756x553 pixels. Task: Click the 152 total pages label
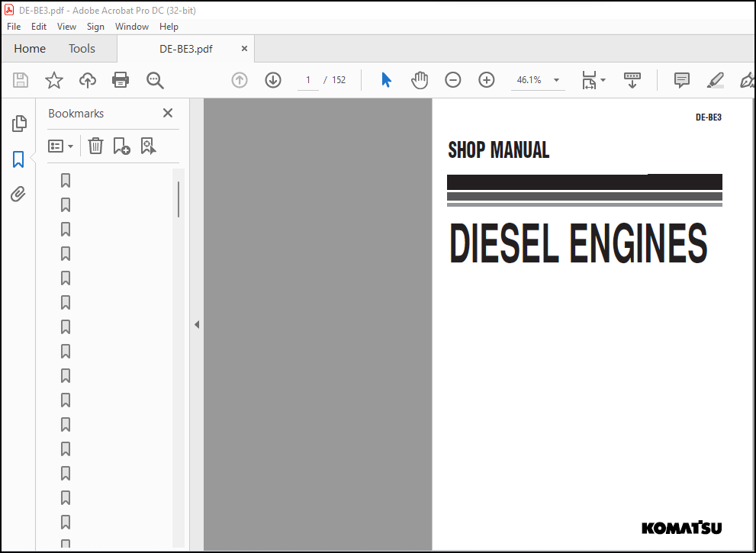tap(339, 80)
